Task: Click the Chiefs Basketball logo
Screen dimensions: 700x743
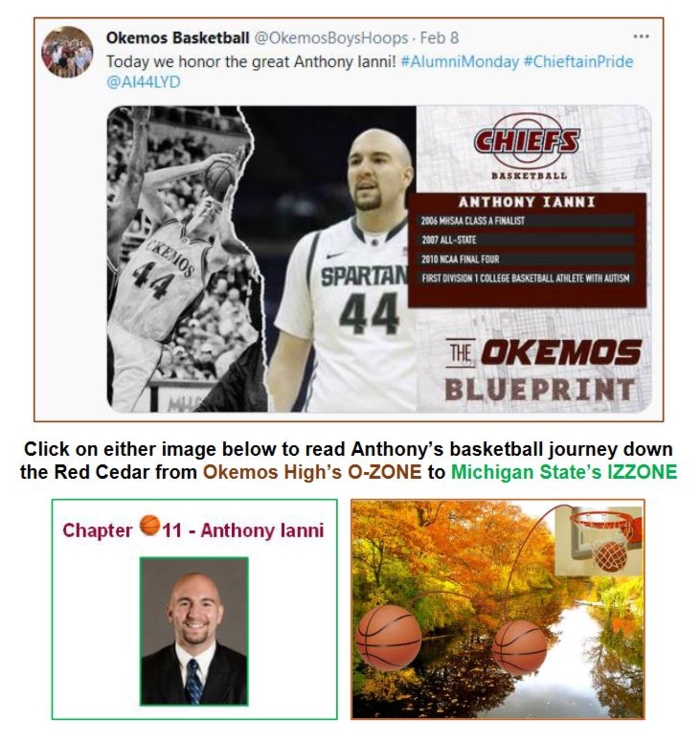Action: [x=527, y=147]
